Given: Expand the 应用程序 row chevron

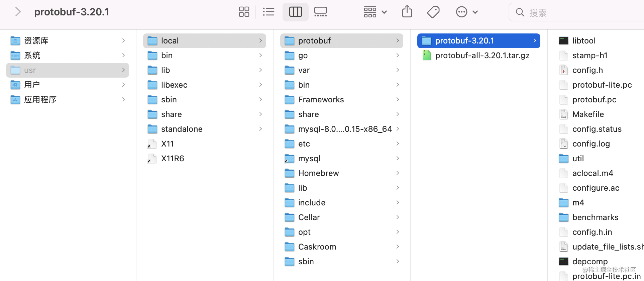Looking at the screenshot, I should pos(123,100).
